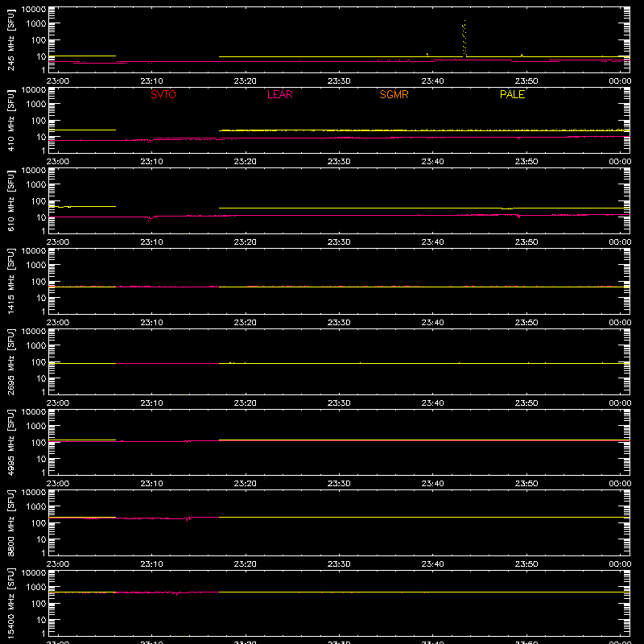This screenshot has height=644, width=644.
Task: Click 23:20 tick label under 410 MHz panel
Action: tap(246, 162)
